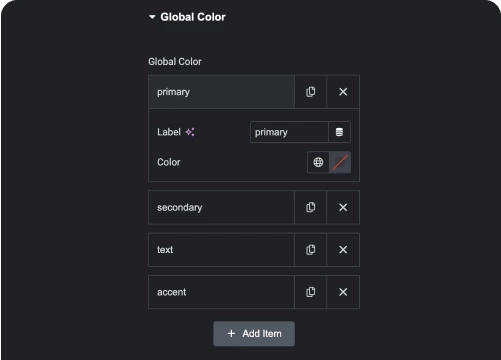Expand the accent color item
501x360 pixels.
click(x=221, y=292)
